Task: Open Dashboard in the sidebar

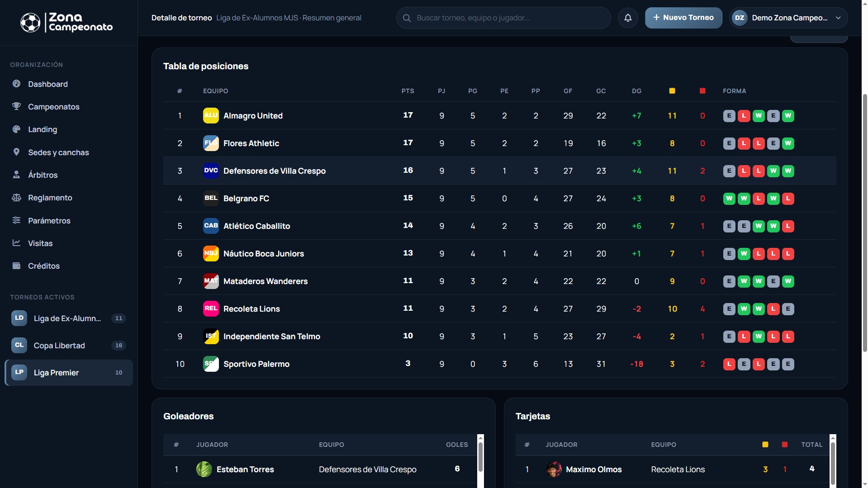Action: tap(69, 84)
